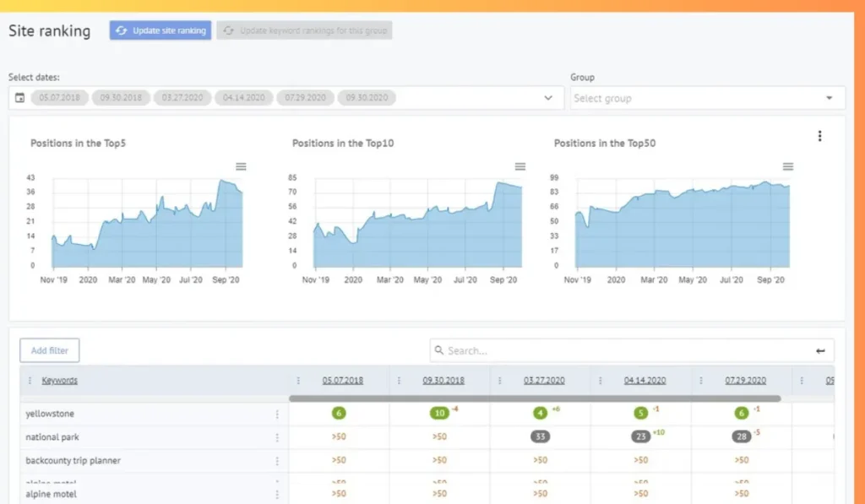Expand the Select dates dropdown chevron

(x=547, y=98)
